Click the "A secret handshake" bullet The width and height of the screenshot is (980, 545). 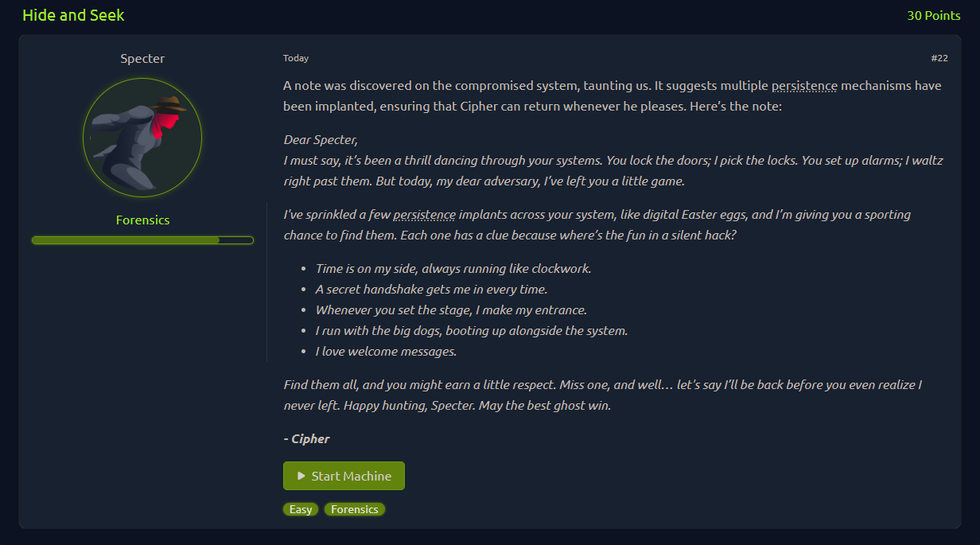[x=431, y=290]
